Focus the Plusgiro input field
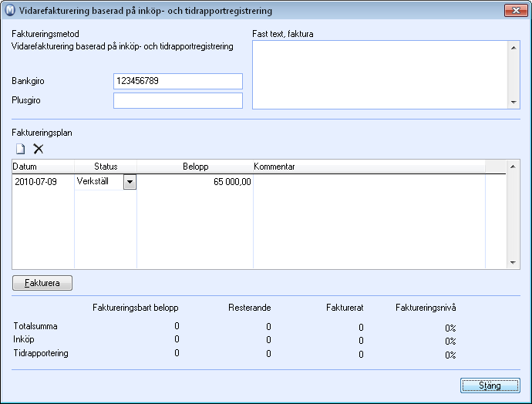 pos(178,101)
